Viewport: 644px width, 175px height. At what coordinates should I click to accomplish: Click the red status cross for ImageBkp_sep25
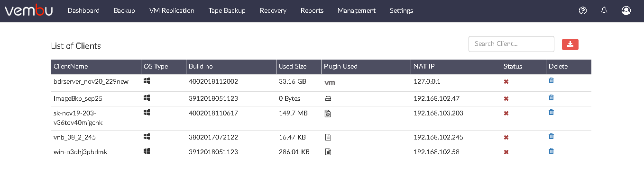tap(506, 99)
